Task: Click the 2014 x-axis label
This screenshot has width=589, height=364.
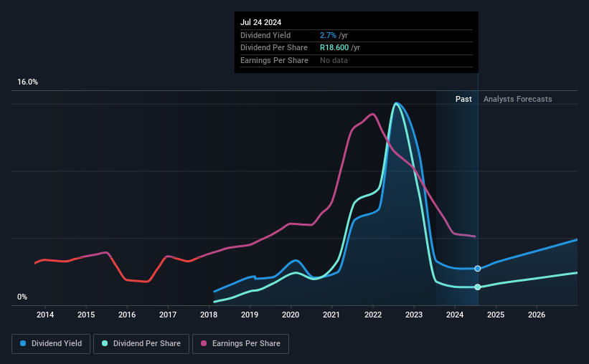Action: point(45,315)
